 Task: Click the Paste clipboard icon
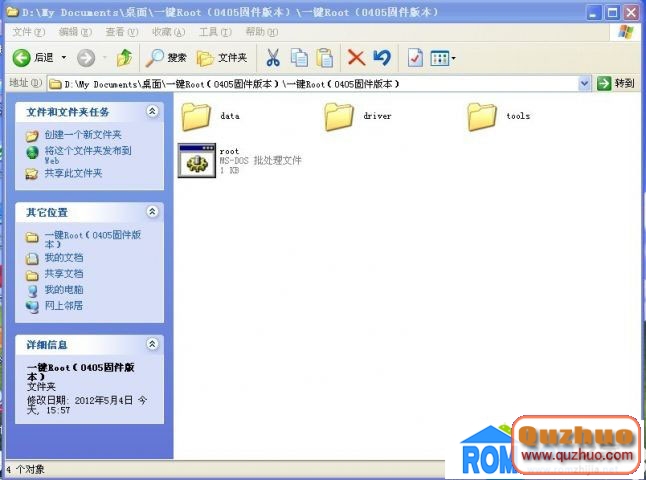[325, 58]
